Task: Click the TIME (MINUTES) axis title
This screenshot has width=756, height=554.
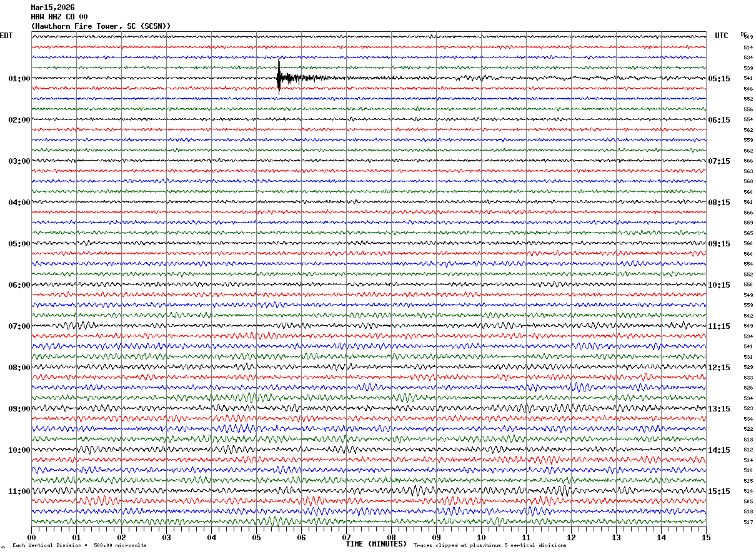Action: click(376, 544)
